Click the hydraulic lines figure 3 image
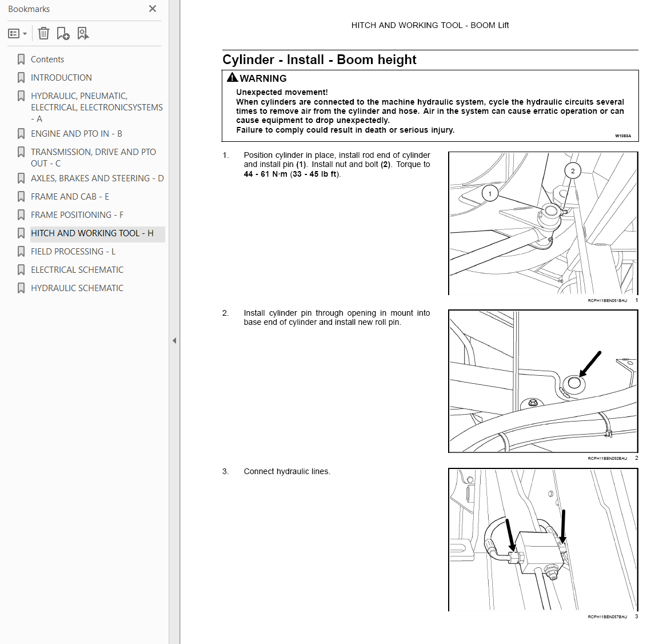Viewport: 663px width, 644px height. point(543,539)
